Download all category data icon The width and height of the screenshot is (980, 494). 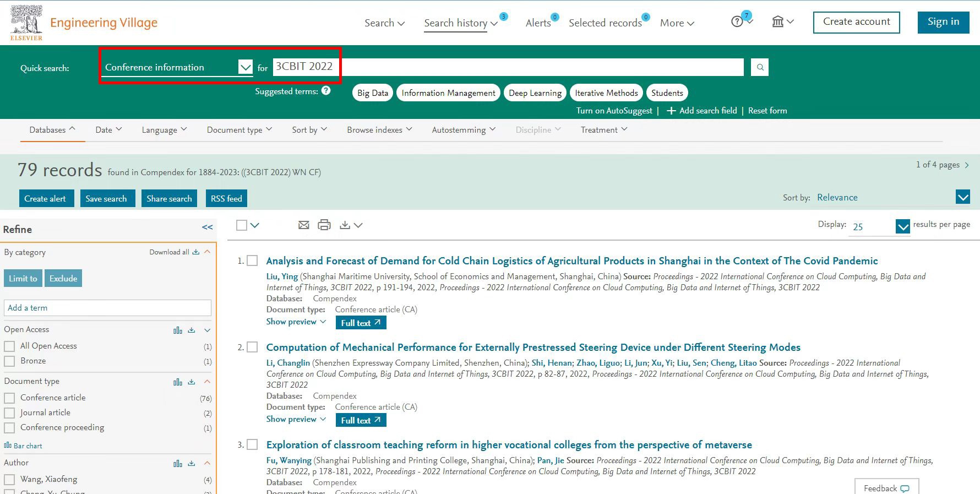click(195, 252)
